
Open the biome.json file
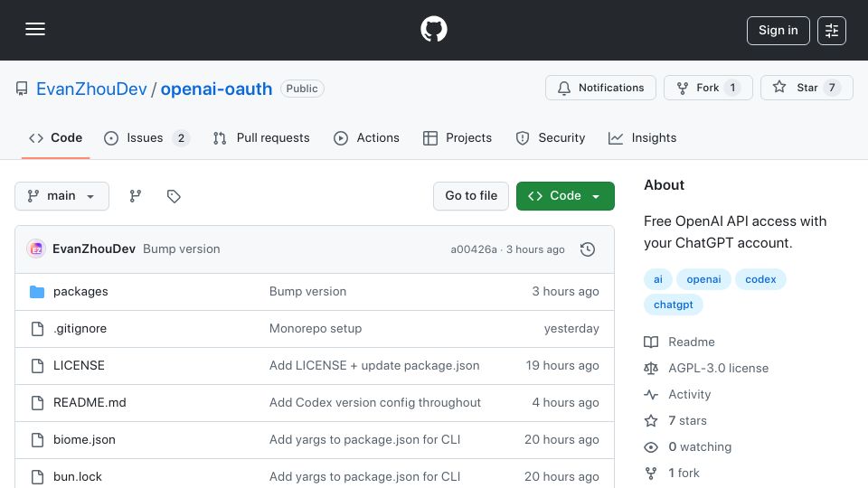point(84,440)
